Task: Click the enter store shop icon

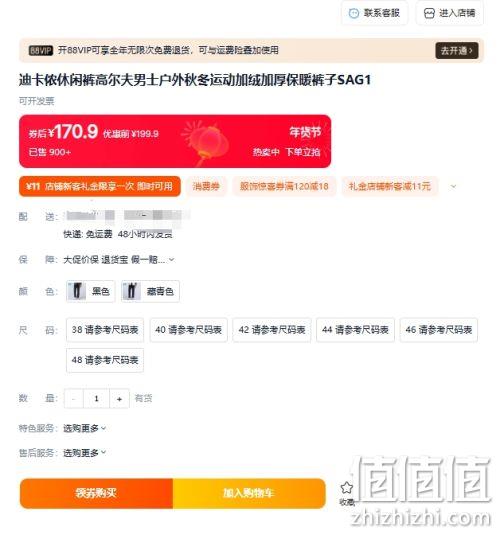Action: point(429,13)
